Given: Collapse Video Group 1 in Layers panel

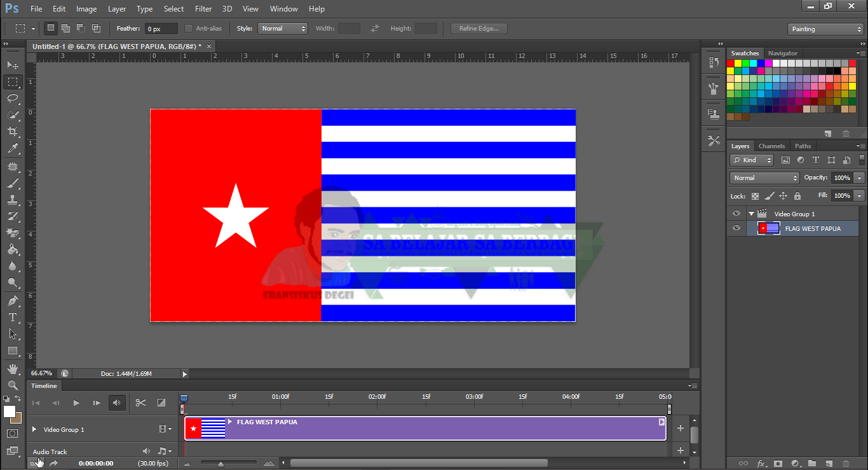Looking at the screenshot, I should point(751,214).
